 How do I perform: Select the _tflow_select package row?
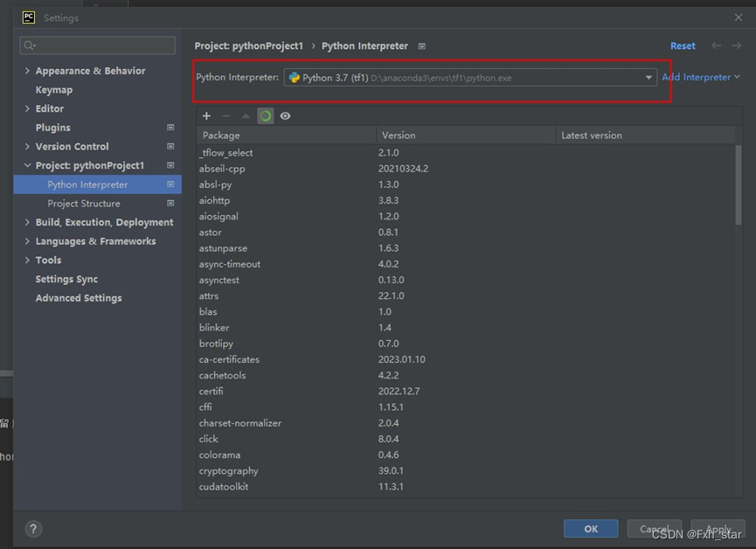click(x=465, y=152)
